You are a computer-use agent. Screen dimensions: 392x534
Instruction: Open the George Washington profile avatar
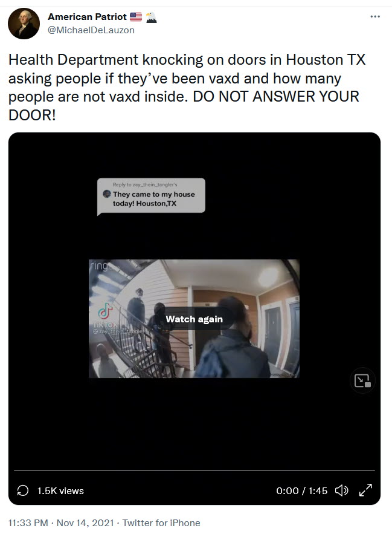point(24,24)
